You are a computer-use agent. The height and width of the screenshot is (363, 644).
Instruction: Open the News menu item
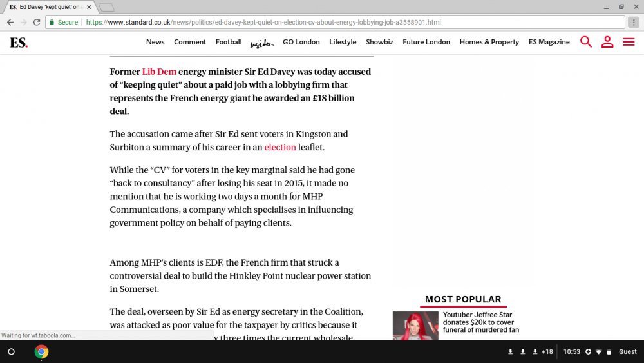tap(155, 42)
